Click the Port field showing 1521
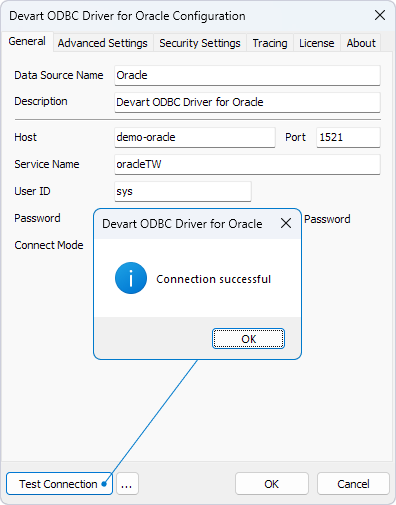The width and height of the screenshot is (396, 505). (x=348, y=137)
